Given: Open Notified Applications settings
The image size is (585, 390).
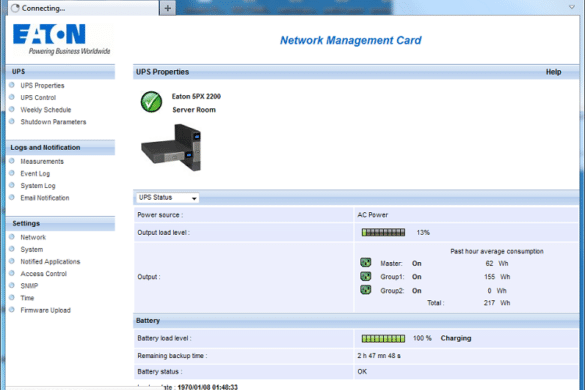Looking at the screenshot, I should 50,262.
